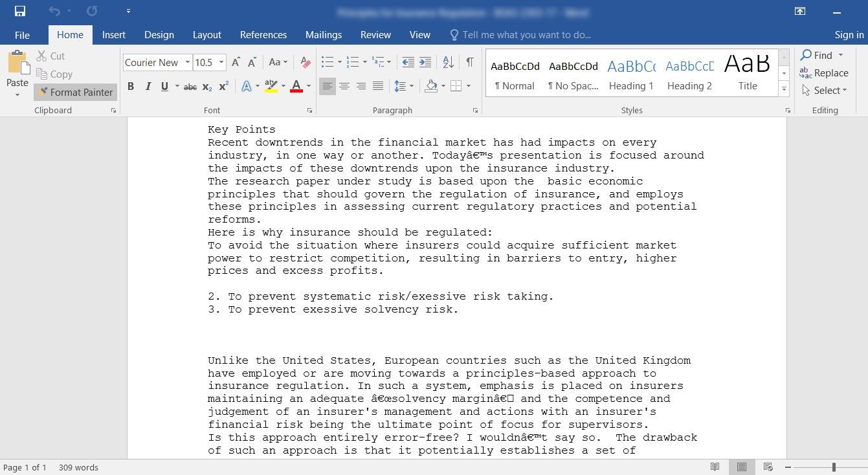The height and width of the screenshot is (475, 868).
Task: Open the font size 10.5 dropdown
Action: point(221,63)
